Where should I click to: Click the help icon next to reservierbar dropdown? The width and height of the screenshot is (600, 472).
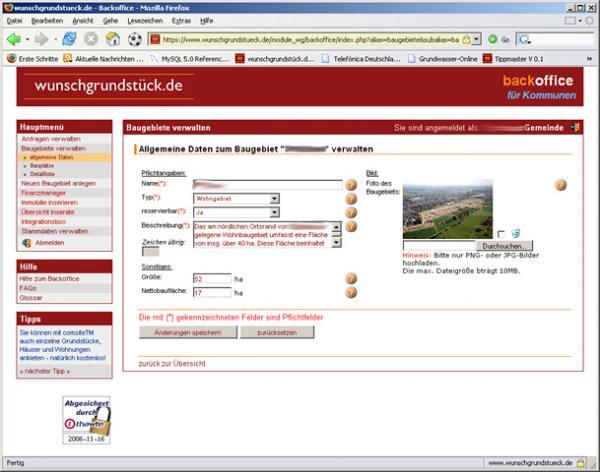tap(351, 212)
